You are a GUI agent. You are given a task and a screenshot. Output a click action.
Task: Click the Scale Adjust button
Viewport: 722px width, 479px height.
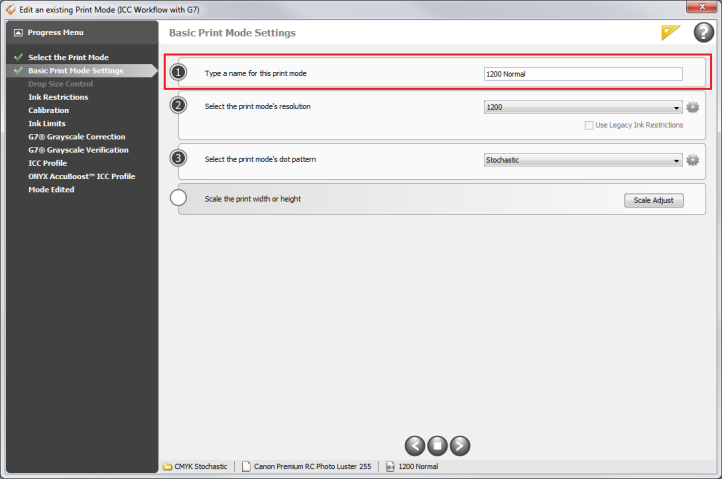pyautogui.click(x=654, y=200)
